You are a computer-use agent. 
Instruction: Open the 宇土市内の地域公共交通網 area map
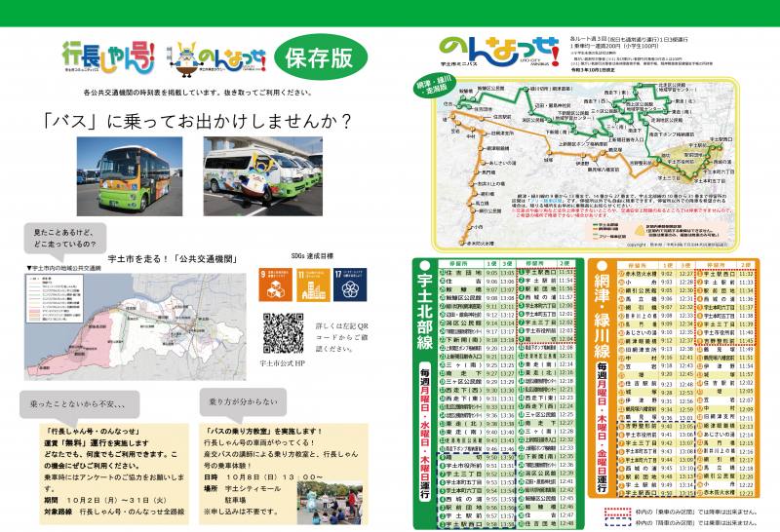click(x=136, y=326)
